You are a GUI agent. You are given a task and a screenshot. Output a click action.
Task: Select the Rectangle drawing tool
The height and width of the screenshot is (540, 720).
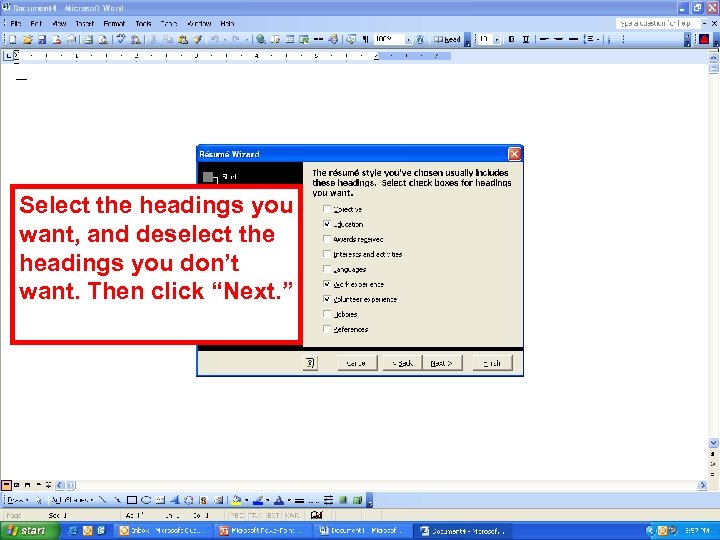pyautogui.click(x=132, y=500)
